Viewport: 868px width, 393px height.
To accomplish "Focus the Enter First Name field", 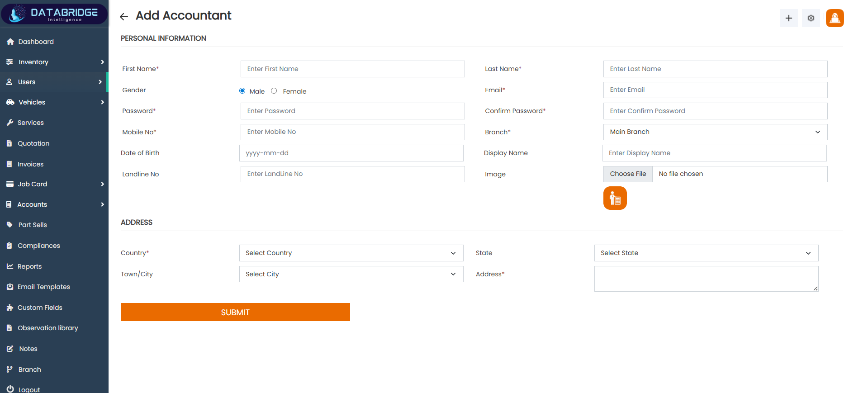I will [352, 69].
